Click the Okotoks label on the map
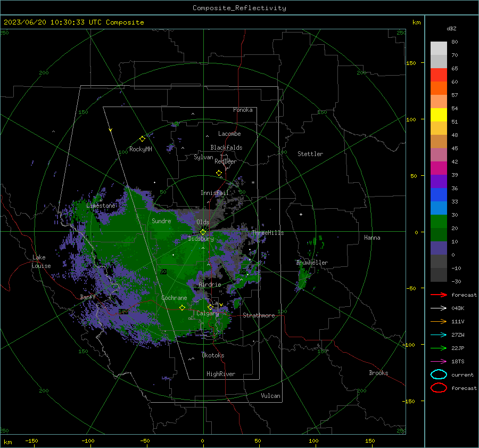Screen dimensions: 479x448 pyautogui.click(x=213, y=355)
